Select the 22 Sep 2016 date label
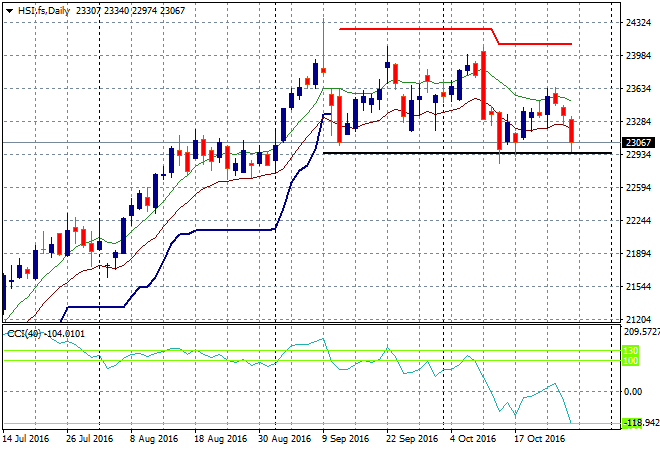The image size is (660, 450). [412, 439]
